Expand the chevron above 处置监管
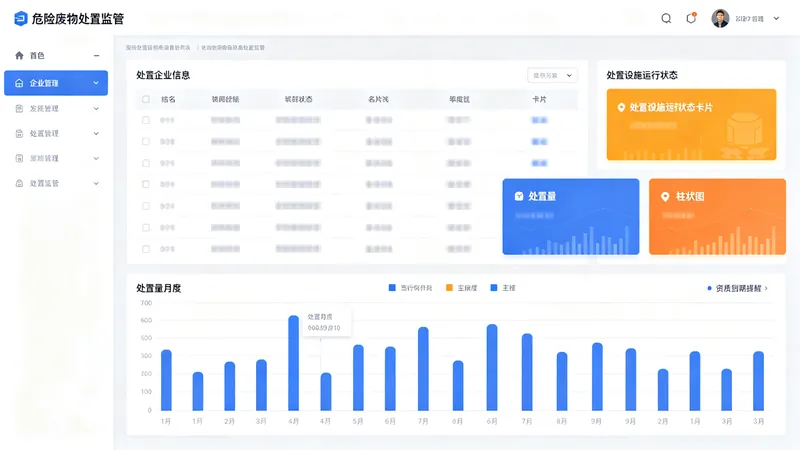Image resolution: width=800 pixels, height=450 pixels. pos(96,158)
